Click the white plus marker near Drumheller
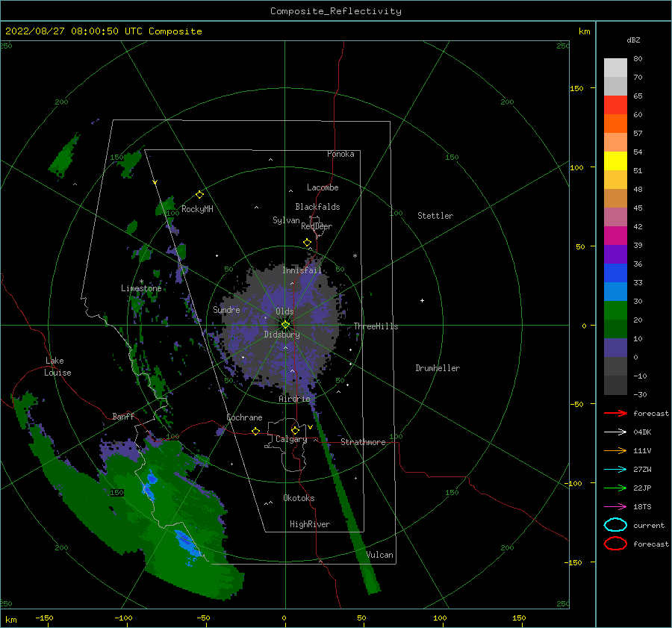672x628 pixels. (x=422, y=300)
